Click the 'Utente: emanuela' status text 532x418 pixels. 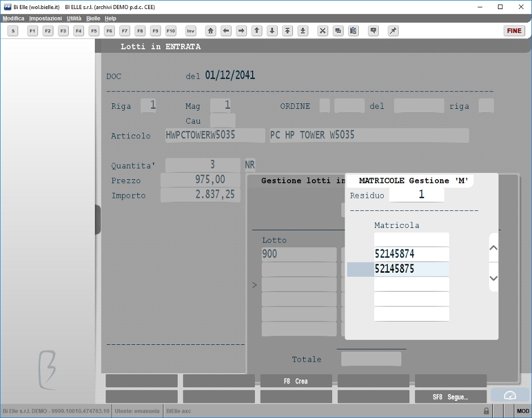point(137,411)
